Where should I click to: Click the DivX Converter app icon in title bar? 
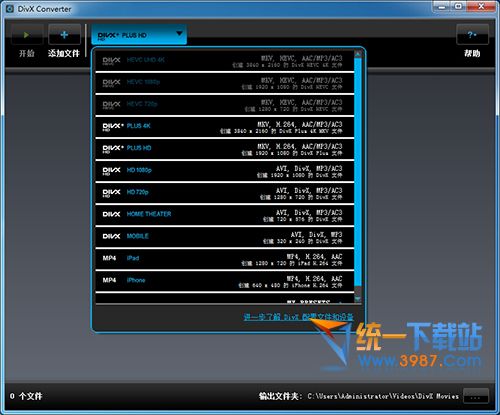pos(10,9)
